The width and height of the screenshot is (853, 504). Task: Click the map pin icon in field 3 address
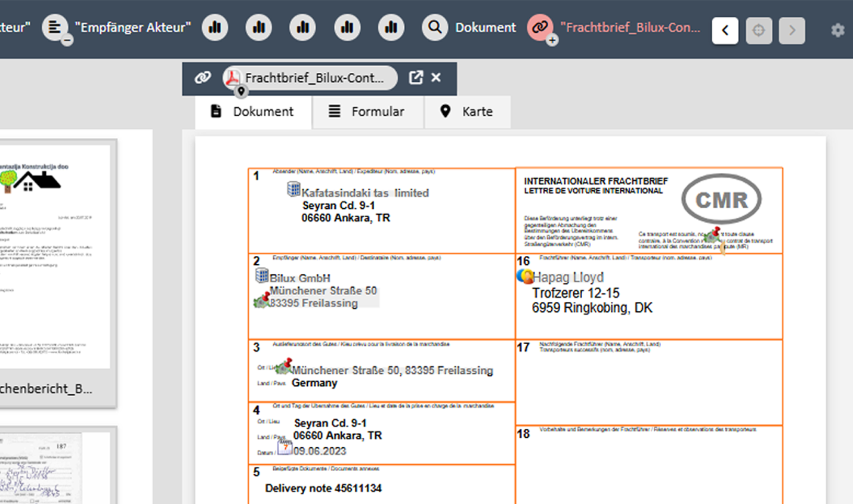[x=284, y=366]
